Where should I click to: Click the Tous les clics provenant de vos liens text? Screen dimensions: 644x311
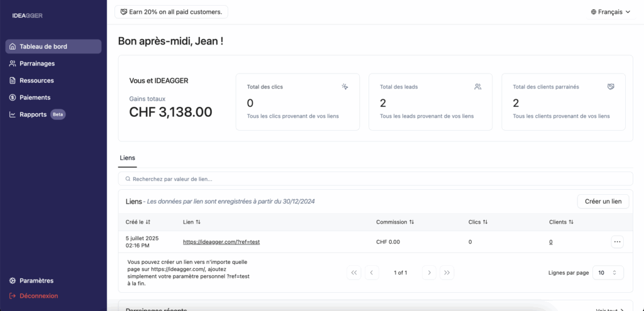[293, 116]
